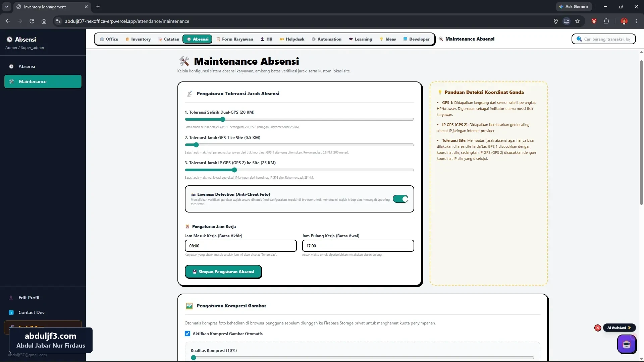Open the Chrome three-dot menu

pyautogui.click(x=636, y=21)
